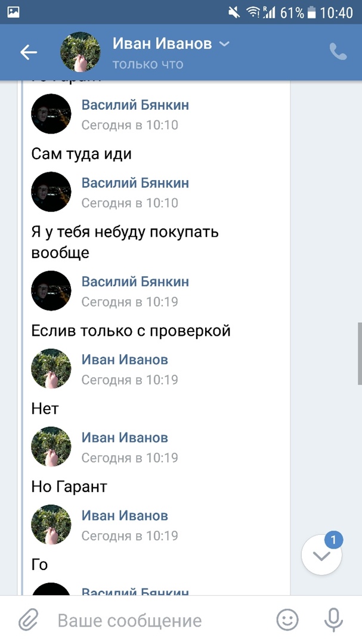Tap the muted sound status icon

(234, 12)
